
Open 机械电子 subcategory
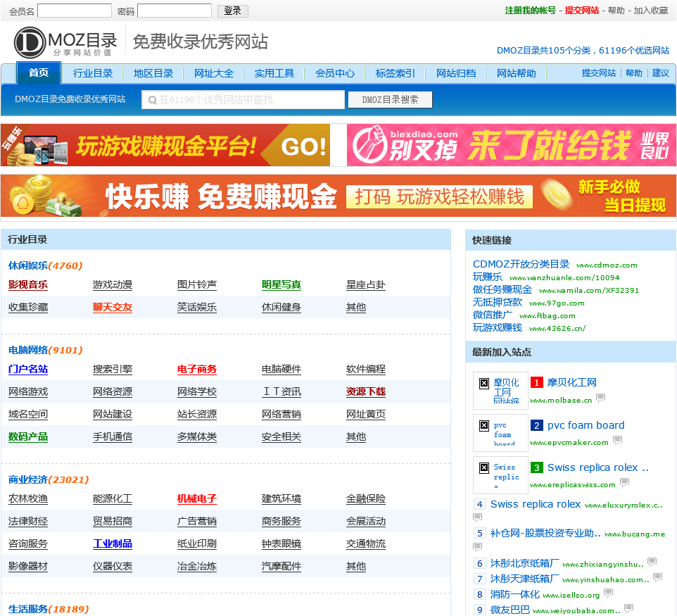click(x=197, y=499)
